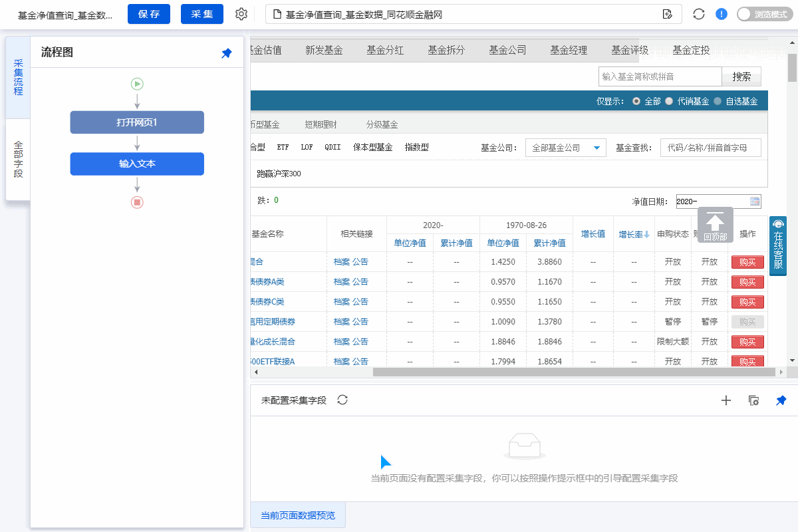
Task: Select the 自选基金 radio option
Action: point(718,101)
